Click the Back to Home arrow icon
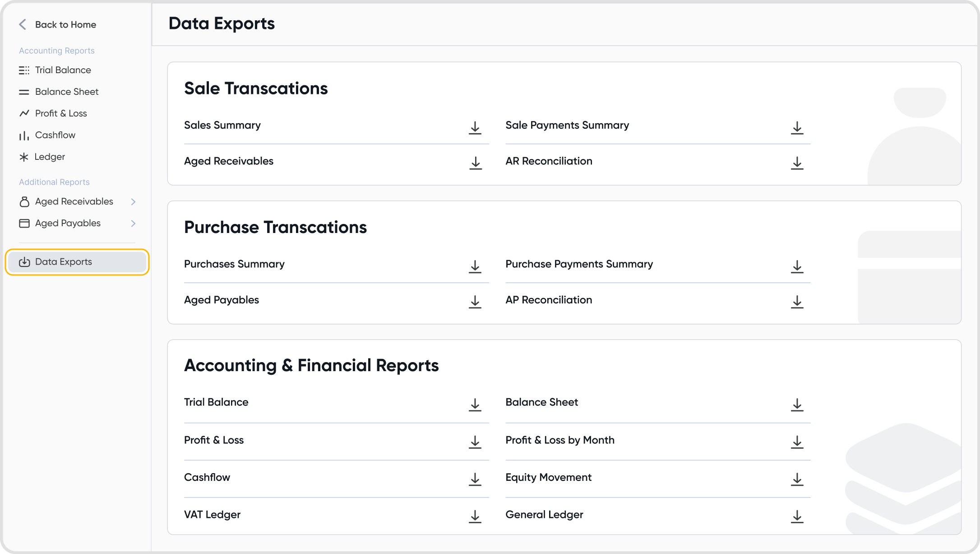980x554 pixels. (x=23, y=24)
